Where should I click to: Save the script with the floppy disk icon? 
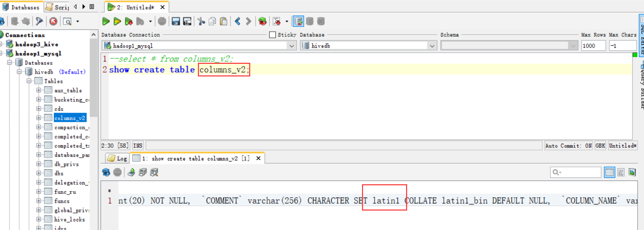click(x=176, y=21)
